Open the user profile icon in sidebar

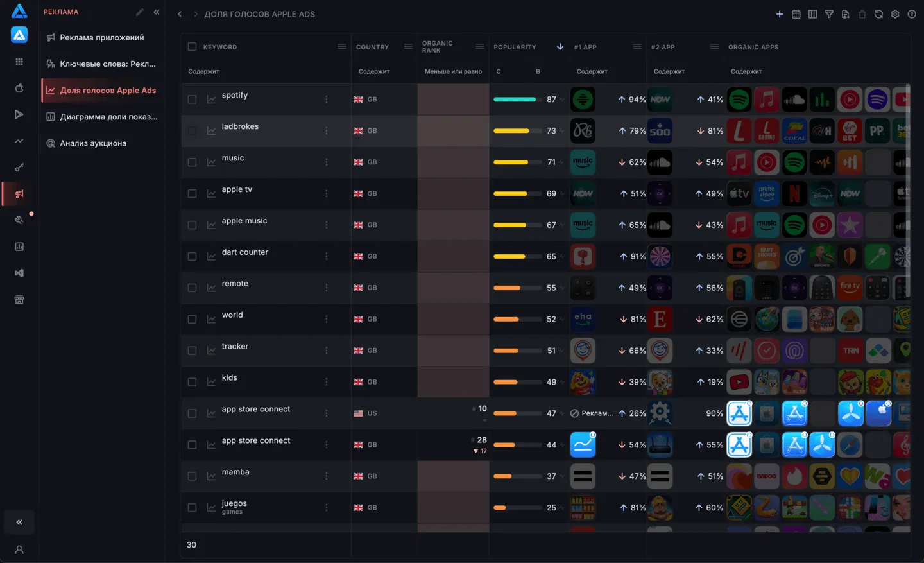click(19, 550)
